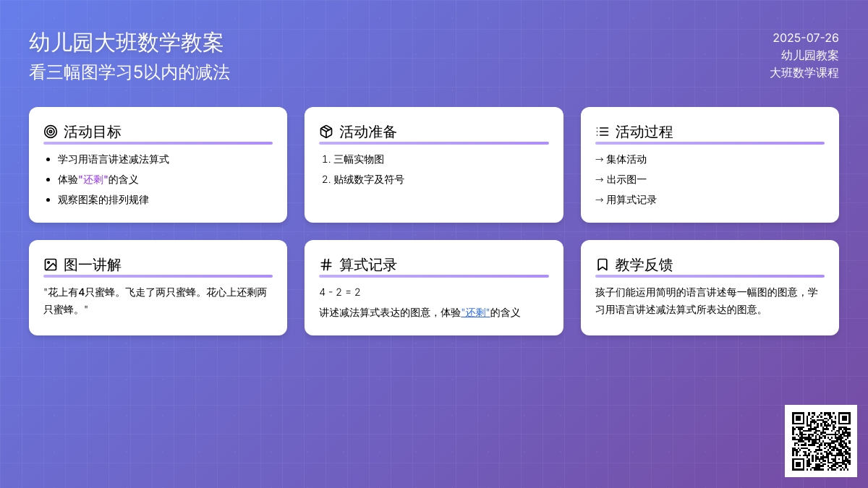Click the list icon beside 活动过程
This screenshot has height=488, width=868.
[603, 132]
